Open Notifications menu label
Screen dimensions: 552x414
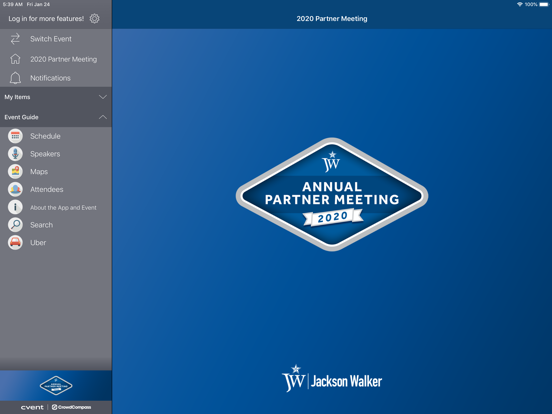pyautogui.click(x=50, y=78)
